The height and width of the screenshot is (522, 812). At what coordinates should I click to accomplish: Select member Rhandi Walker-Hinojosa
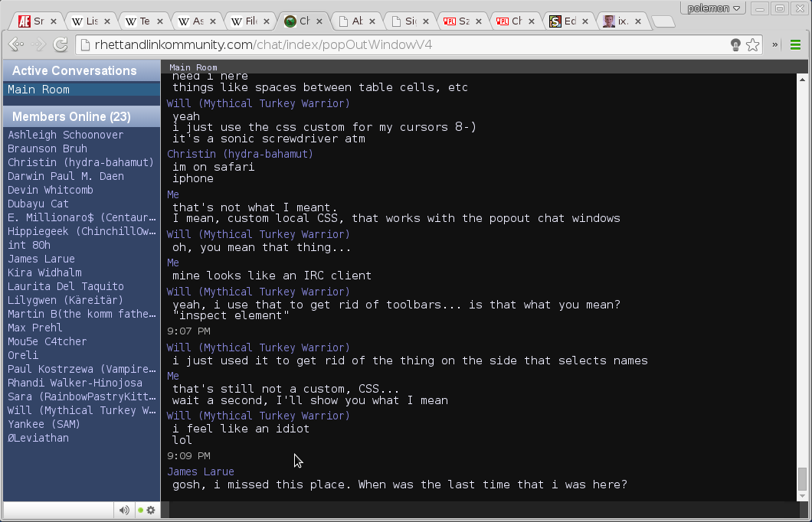tap(74, 383)
